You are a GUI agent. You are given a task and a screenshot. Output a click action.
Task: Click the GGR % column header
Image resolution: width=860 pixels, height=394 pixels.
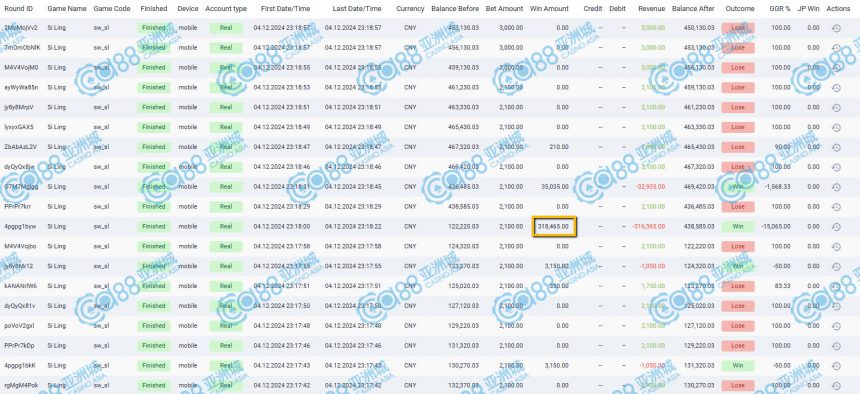[779, 9]
